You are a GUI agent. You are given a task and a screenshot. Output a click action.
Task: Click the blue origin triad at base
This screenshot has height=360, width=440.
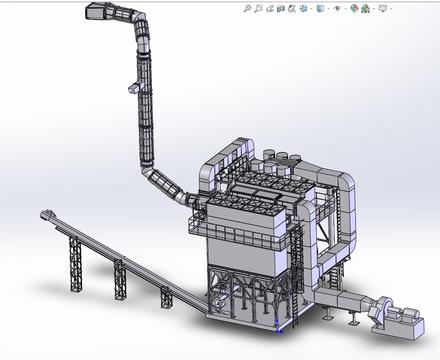point(278,327)
